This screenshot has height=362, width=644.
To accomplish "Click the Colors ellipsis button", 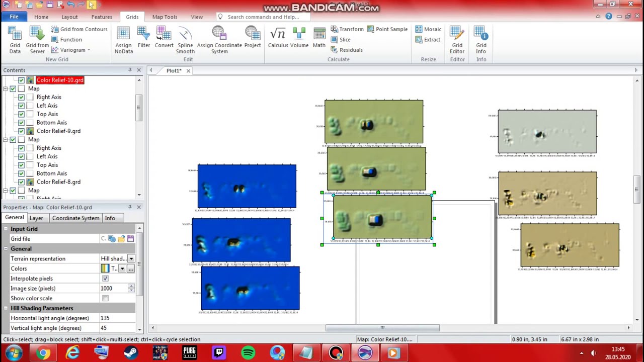I will 130,268.
